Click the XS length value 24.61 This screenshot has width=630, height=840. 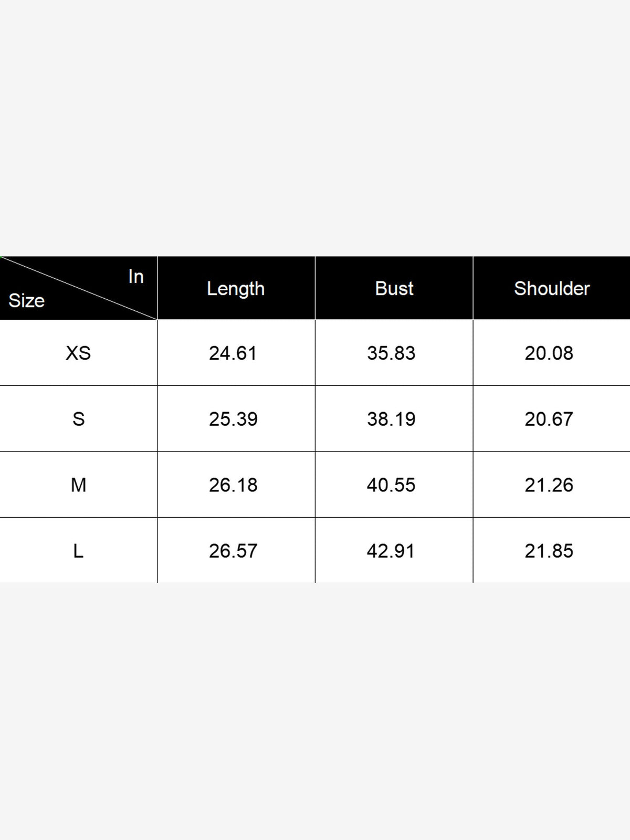233,353
